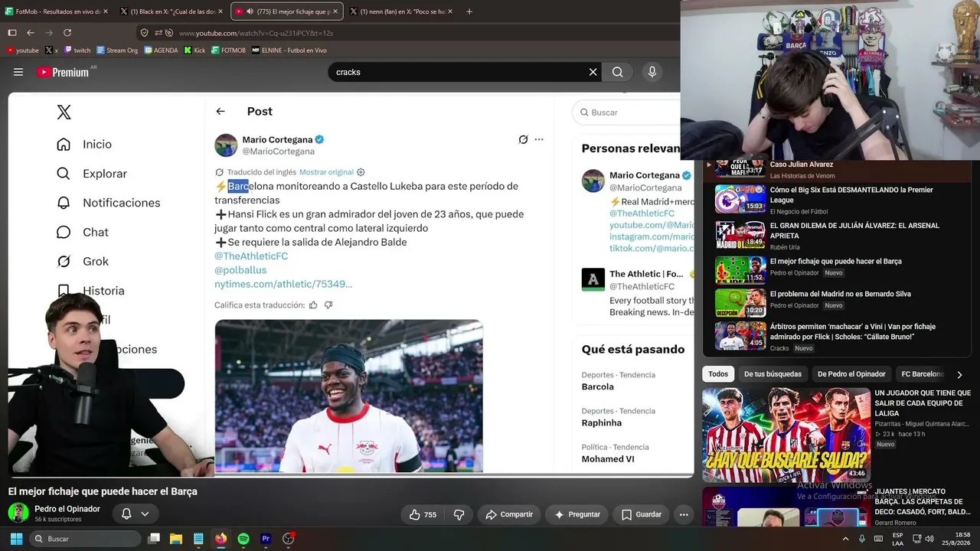Mute audio on the playing YouTube tab
The image size is (980, 551).
click(x=250, y=11)
